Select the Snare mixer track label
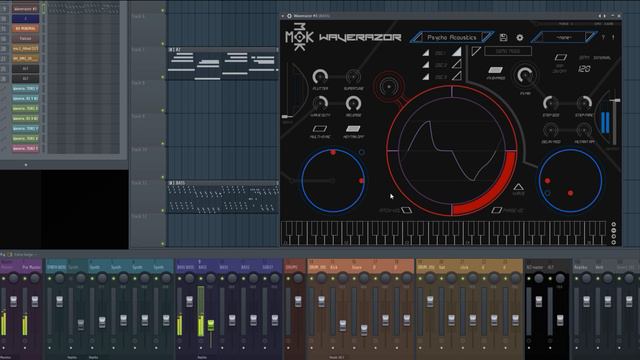Image resolution: width=640 pixels, height=360 pixels. click(356, 267)
